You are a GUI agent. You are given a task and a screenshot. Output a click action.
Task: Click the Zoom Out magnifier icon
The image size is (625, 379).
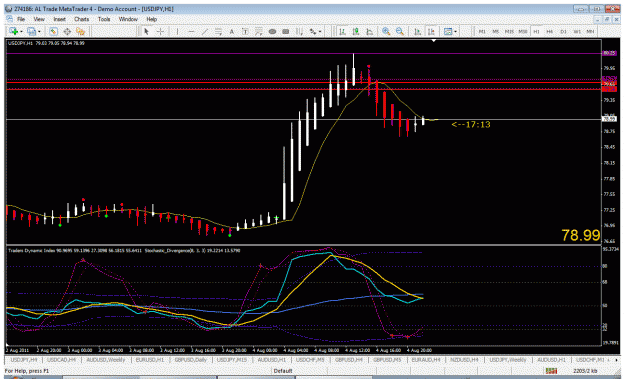(399, 31)
